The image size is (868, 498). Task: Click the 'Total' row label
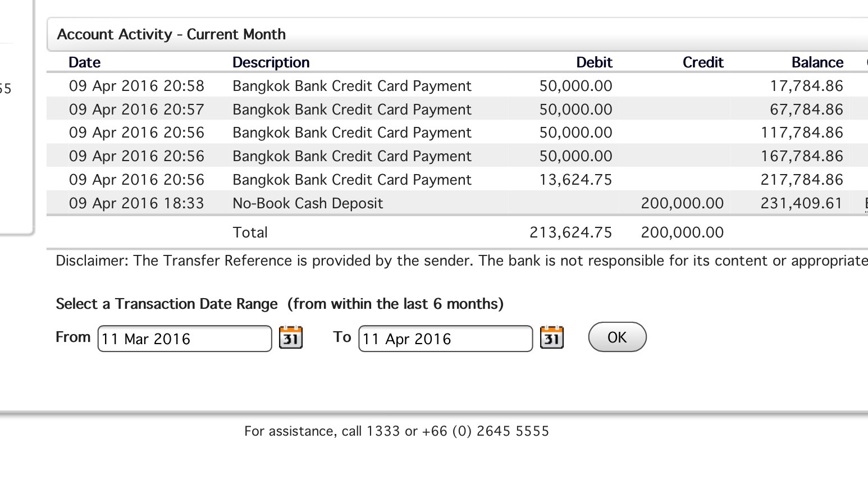coord(250,232)
